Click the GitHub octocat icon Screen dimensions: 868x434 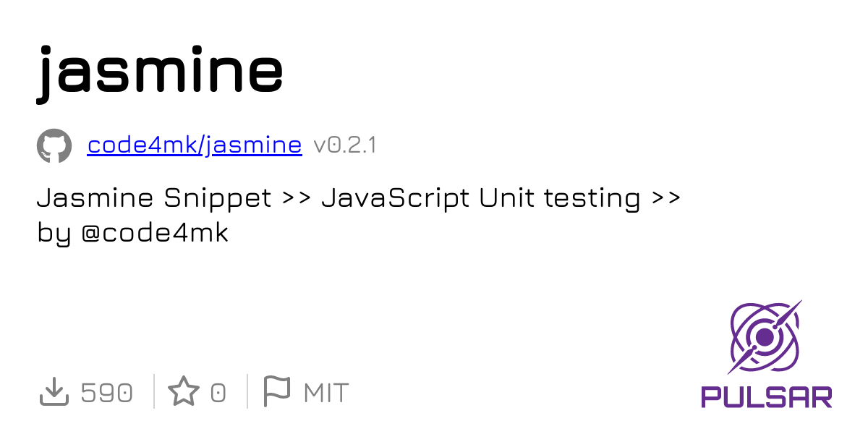click(54, 146)
